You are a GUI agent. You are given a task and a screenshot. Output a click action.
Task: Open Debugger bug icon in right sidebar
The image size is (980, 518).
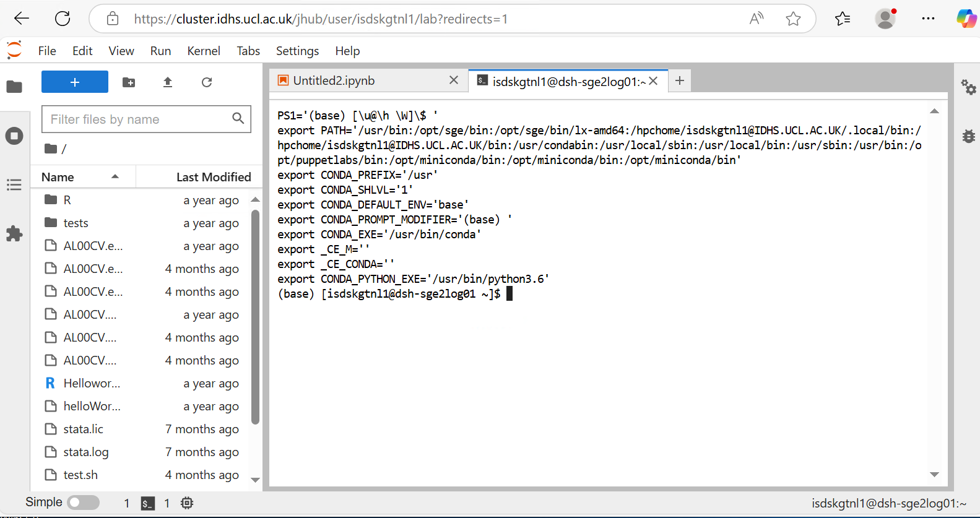coord(968,136)
